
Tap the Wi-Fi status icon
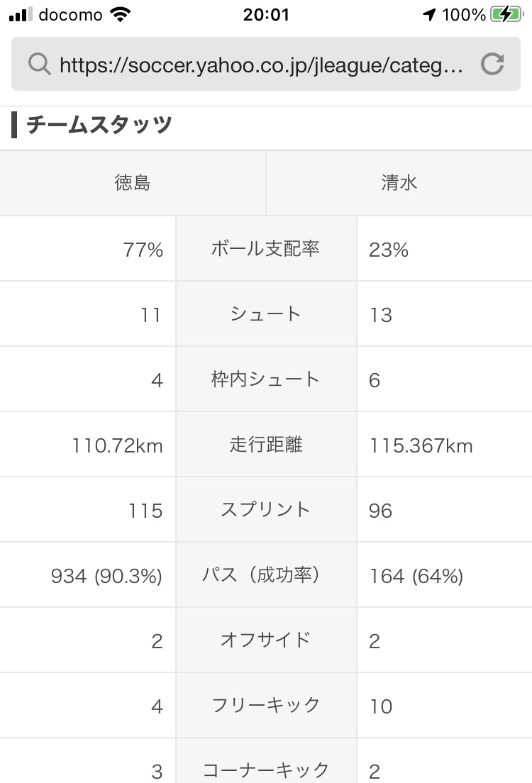click(x=121, y=14)
